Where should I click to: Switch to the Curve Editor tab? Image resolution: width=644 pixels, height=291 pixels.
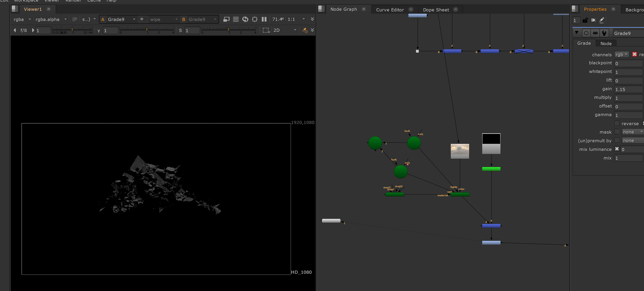tap(390, 10)
